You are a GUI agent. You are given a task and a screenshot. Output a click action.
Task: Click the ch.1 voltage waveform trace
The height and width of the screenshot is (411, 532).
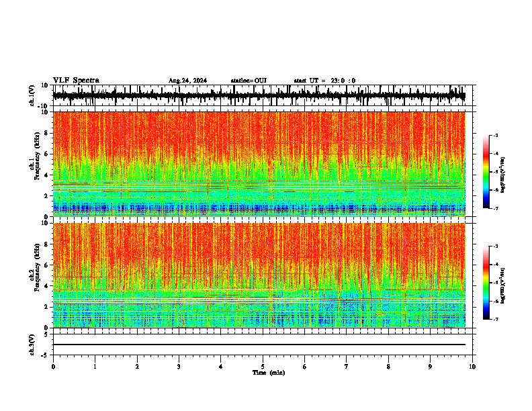tap(259, 95)
